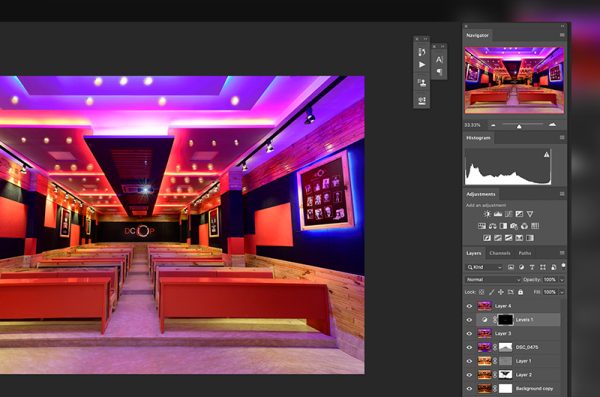Add a Color Lookup adjustment
Screen dimensions: 600x397
pyautogui.click(x=535, y=226)
